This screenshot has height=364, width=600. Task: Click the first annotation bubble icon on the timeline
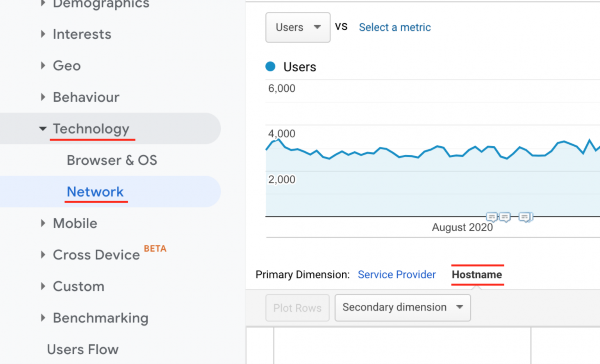click(x=491, y=217)
